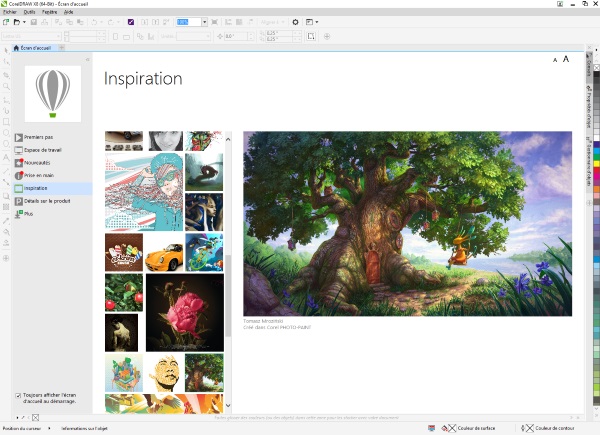The height and width of the screenshot is (435, 600).
Task: Click the Détails sur le produit icon
Action: 19,201
